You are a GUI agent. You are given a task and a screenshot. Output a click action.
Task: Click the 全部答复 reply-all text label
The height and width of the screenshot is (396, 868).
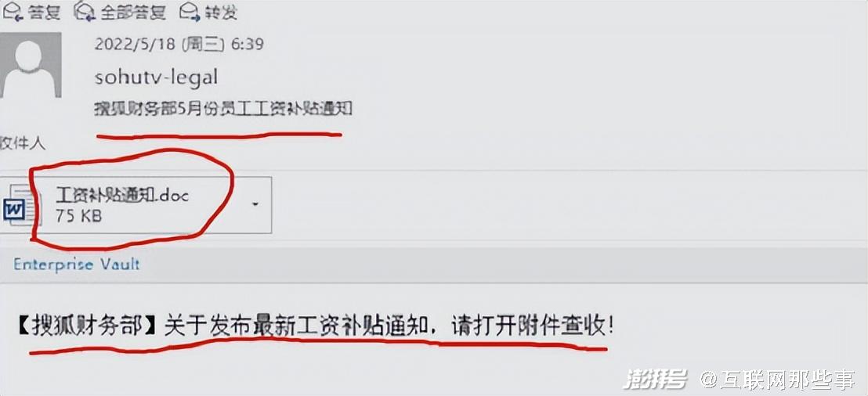[x=133, y=12]
